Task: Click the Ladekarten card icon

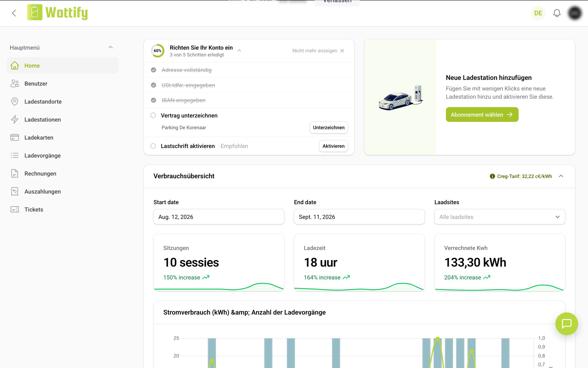Action: tap(15, 137)
